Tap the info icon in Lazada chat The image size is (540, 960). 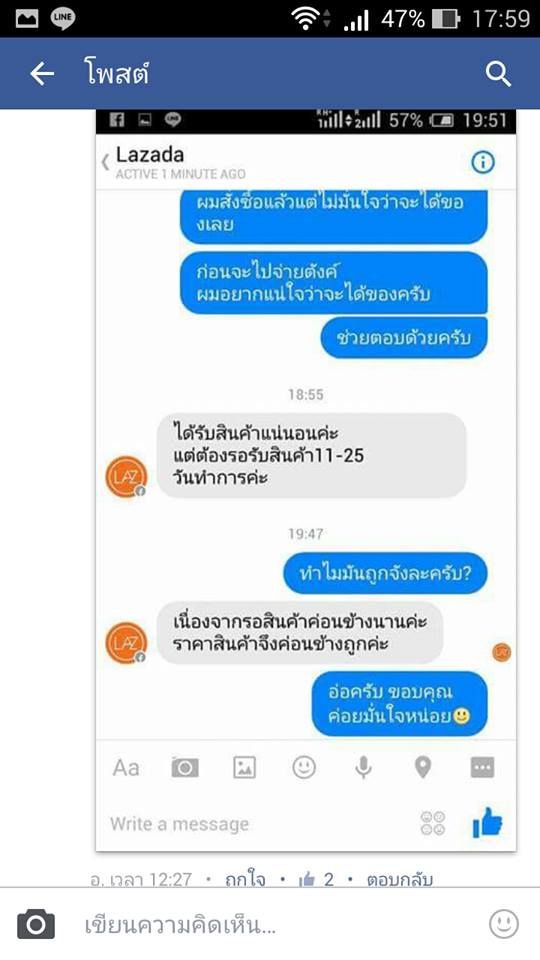click(483, 162)
